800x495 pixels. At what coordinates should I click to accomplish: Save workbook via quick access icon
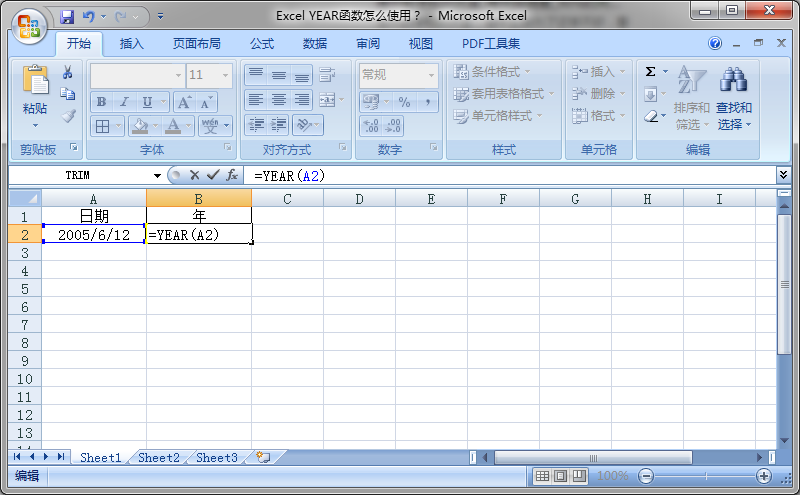coord(67,17)
